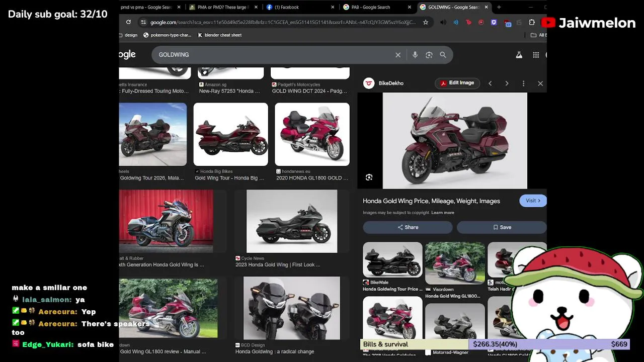Image resolution: width=644 pixels, height=362 pixels.
Task: Open site information icon in address bar
Action: click(x=143, y=22)
